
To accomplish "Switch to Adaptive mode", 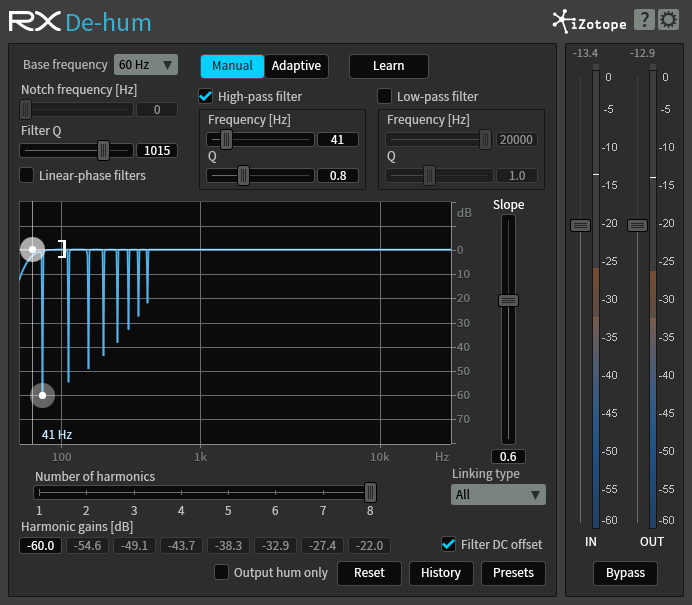I will (x=297, y=66).
